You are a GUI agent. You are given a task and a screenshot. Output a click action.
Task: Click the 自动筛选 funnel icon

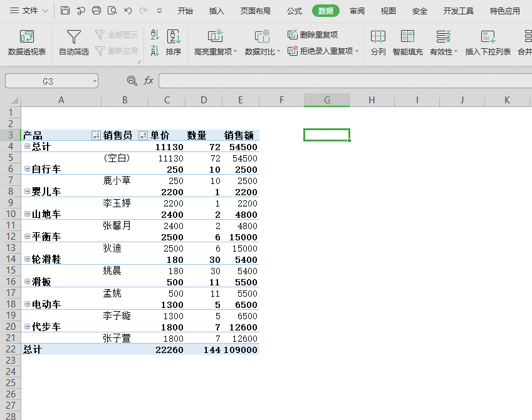[x=73, y=36]
